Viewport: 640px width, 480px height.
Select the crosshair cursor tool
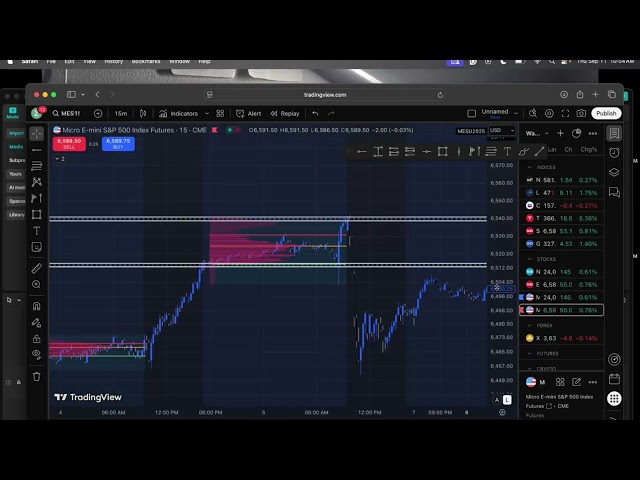tap(37, 133)
